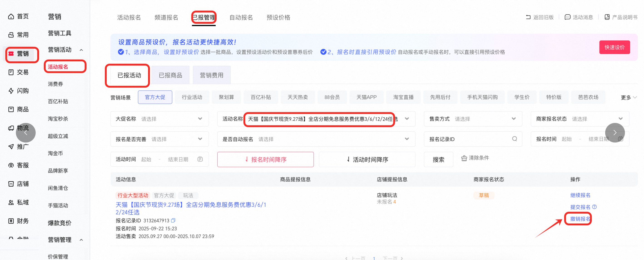Click the 撤销报名 link
The image size is (644, 260).
pos(580,219)
